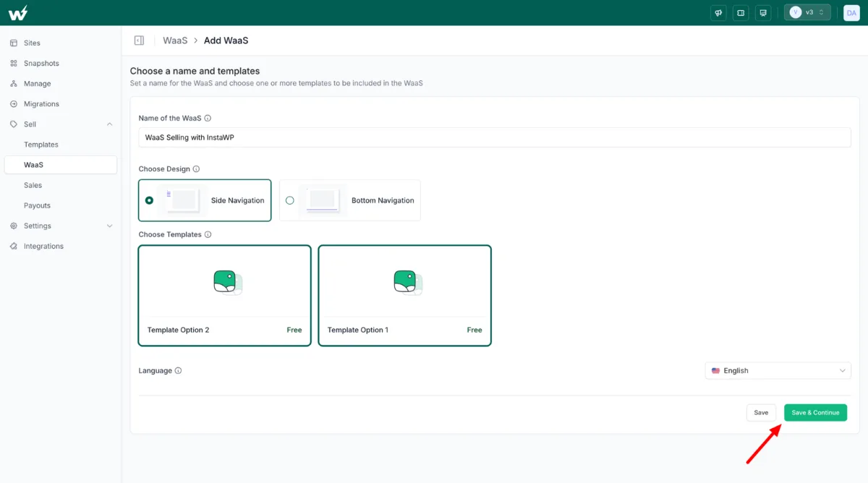Click the US flag in language selector
Viewport: 868px width, 483px height.
715,371
